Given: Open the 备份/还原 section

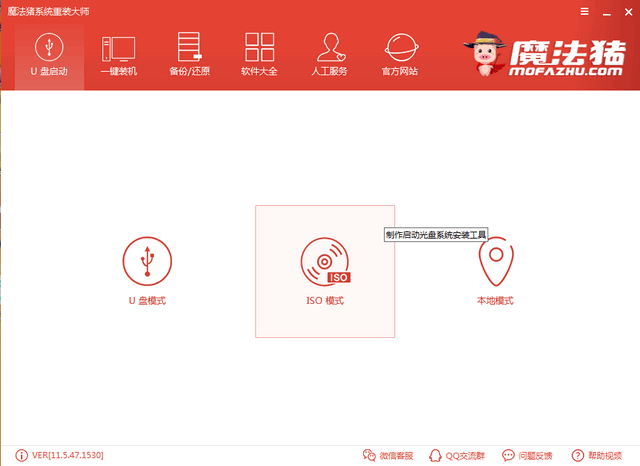Looking at the screenshot, I should [x=188, y=55].
